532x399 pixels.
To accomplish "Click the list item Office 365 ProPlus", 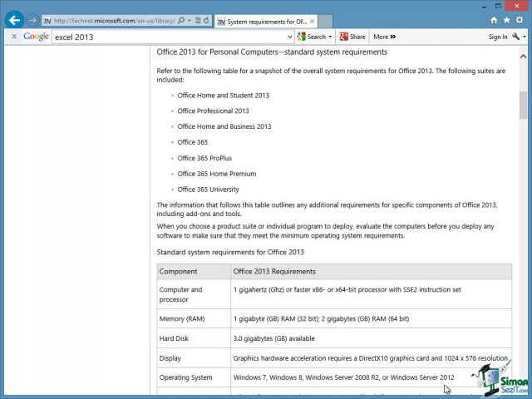I will click(x=204, y=158).
